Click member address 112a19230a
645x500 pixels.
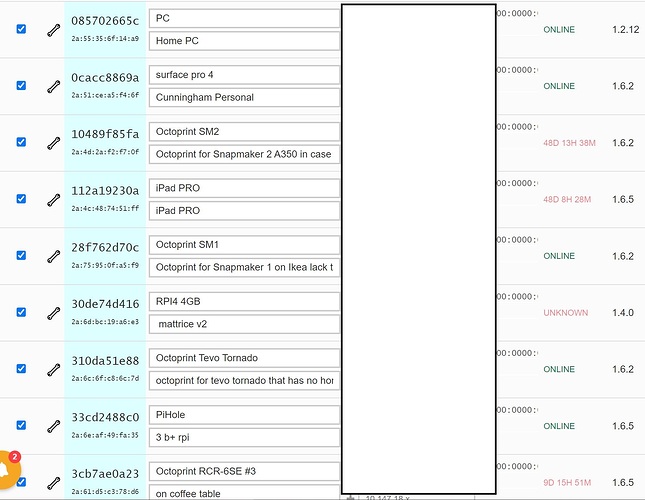point(105,191)
